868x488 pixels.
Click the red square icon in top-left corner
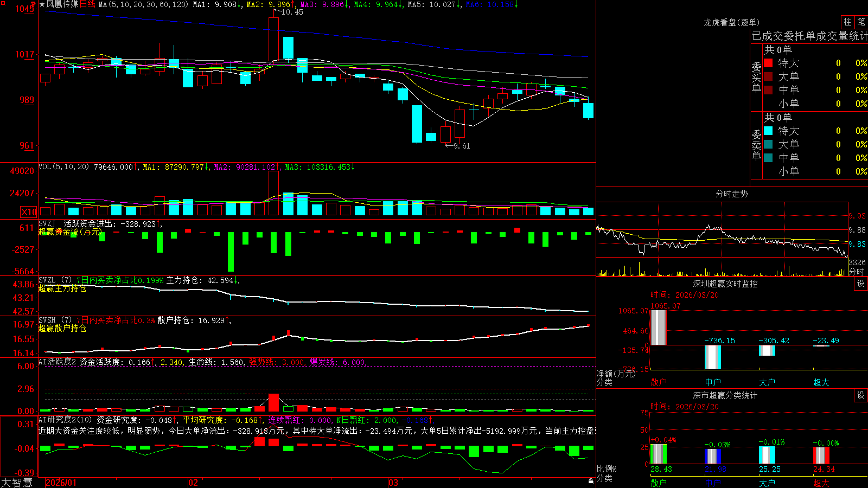tap(3, 3)
